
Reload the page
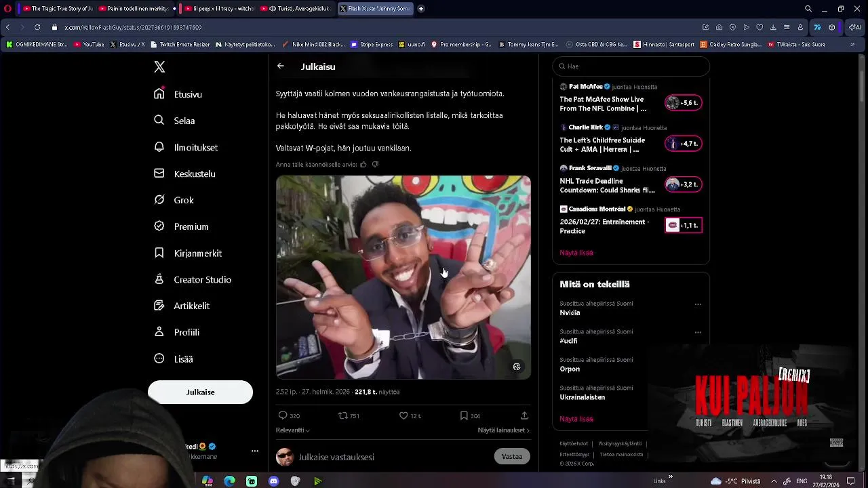point(37,27)
